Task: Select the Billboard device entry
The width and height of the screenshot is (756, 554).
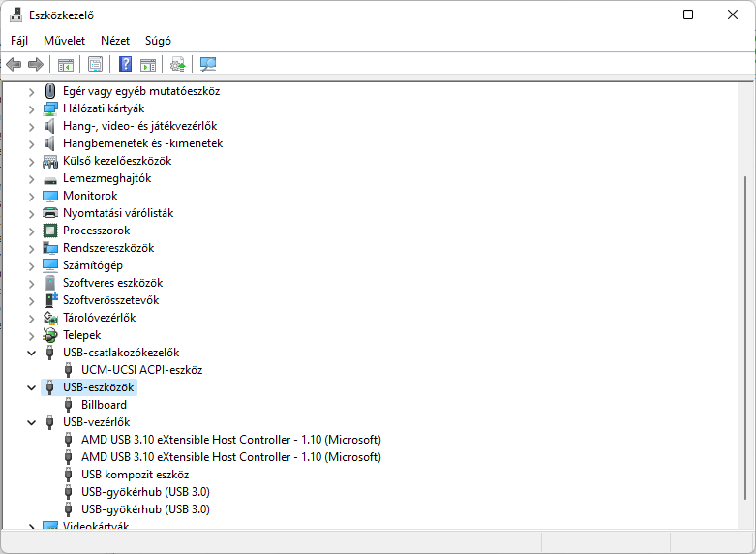Action: pos(104,405)
